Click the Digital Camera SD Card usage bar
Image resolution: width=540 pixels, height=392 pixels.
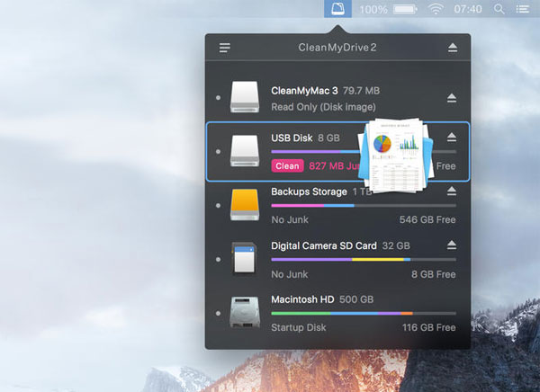click(364, 260)
